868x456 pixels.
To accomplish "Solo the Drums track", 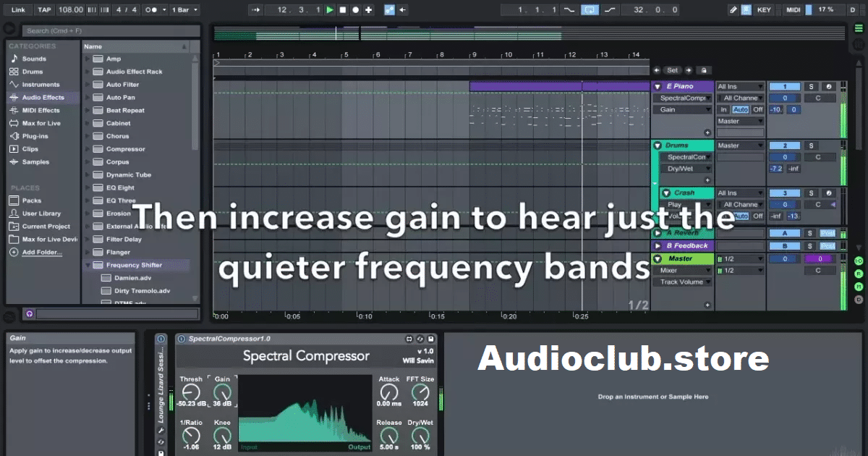I will [811, 145].
